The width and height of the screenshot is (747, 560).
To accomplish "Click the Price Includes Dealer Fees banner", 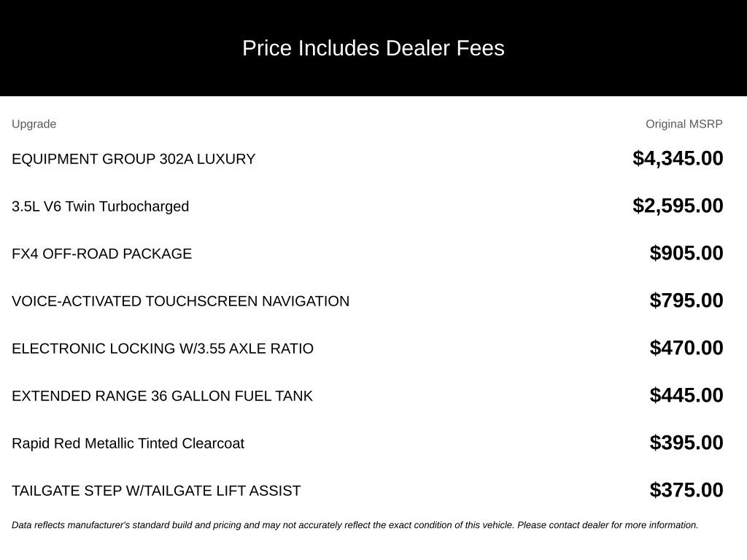I will [373, 48].
